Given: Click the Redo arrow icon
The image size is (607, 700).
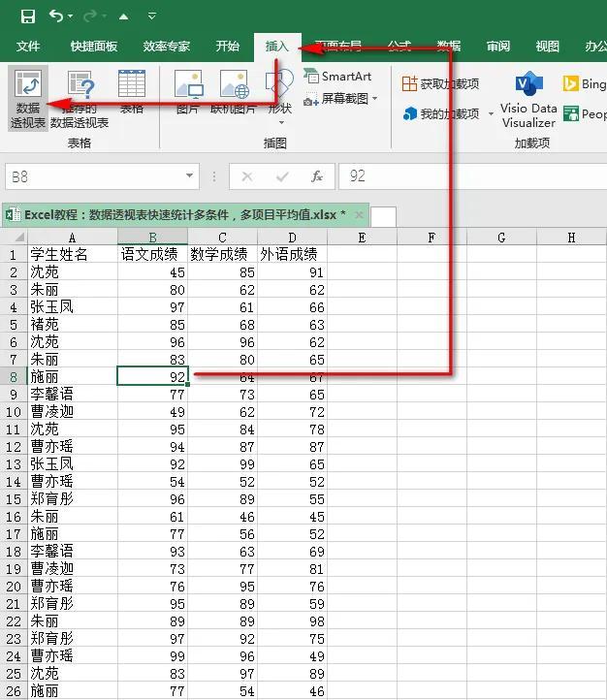Looking at the screenshot, I should [90, 16].
